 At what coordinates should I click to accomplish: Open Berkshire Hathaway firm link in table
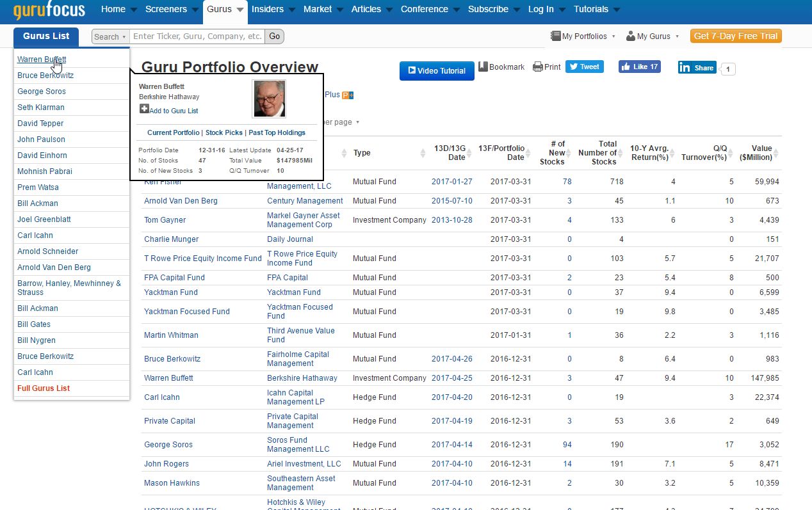[302, 378]
